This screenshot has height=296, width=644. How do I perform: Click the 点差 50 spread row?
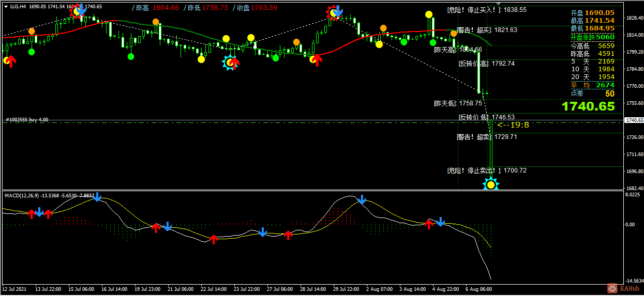point(592,93)
